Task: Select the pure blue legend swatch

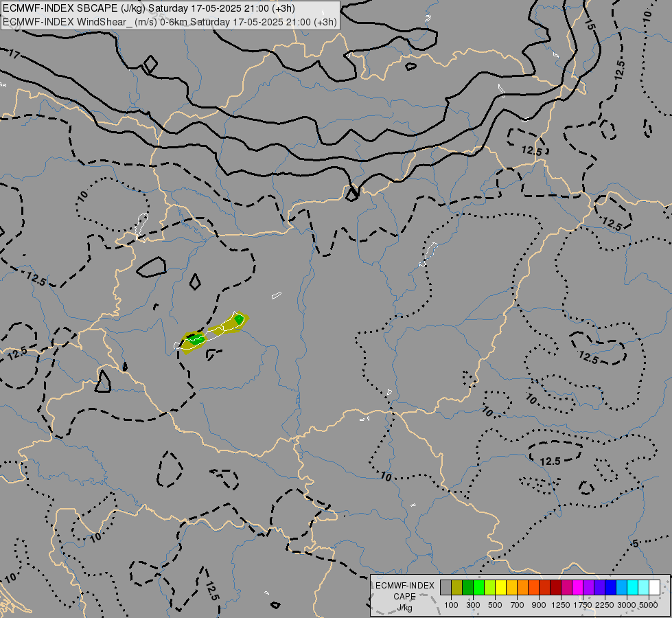Action: tap(610, 587)
